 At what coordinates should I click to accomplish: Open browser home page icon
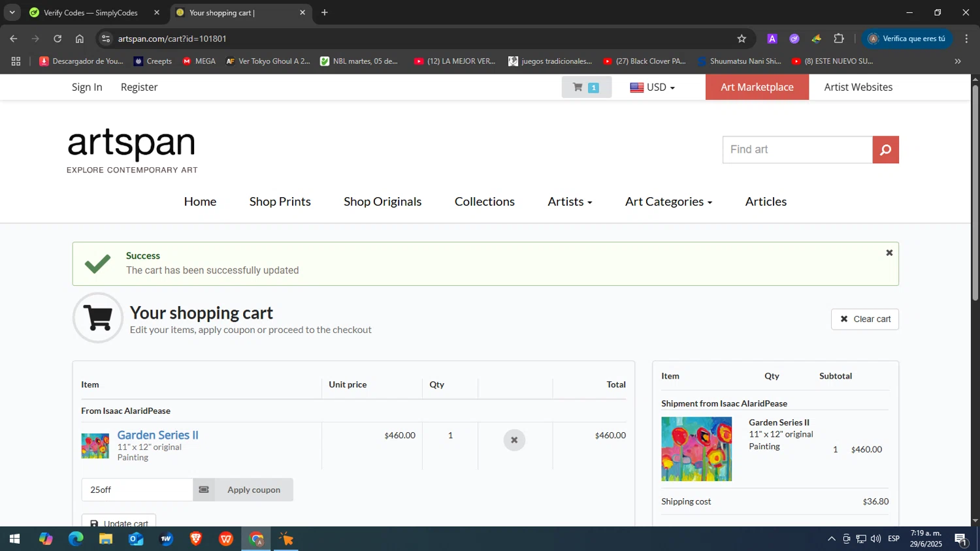(80, 39)
